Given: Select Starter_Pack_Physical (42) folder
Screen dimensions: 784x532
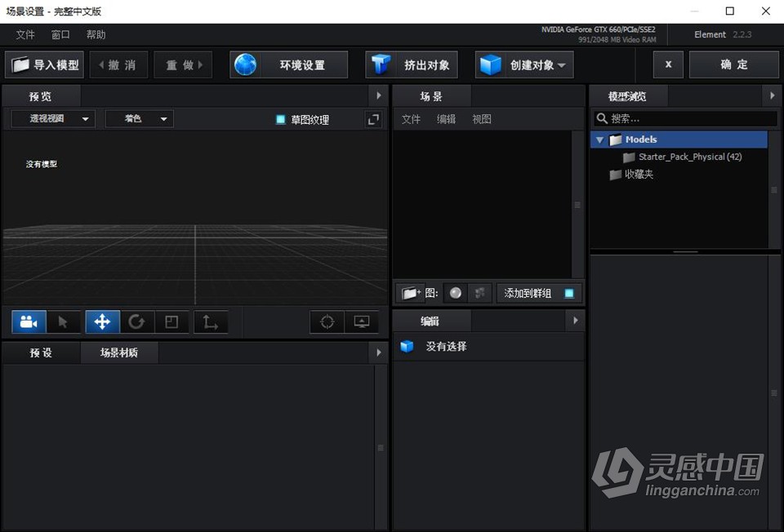Looking at the screenshot, I should coord(682,157).
